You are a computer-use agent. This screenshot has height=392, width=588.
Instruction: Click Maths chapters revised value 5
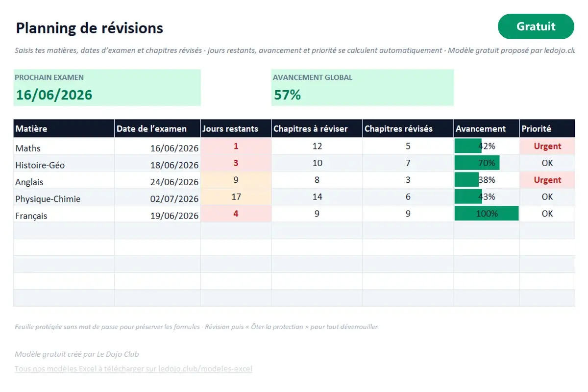(x=408, y=147)
